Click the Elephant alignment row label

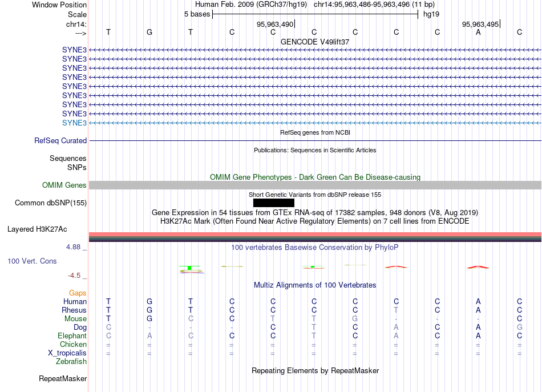[72, 336]
